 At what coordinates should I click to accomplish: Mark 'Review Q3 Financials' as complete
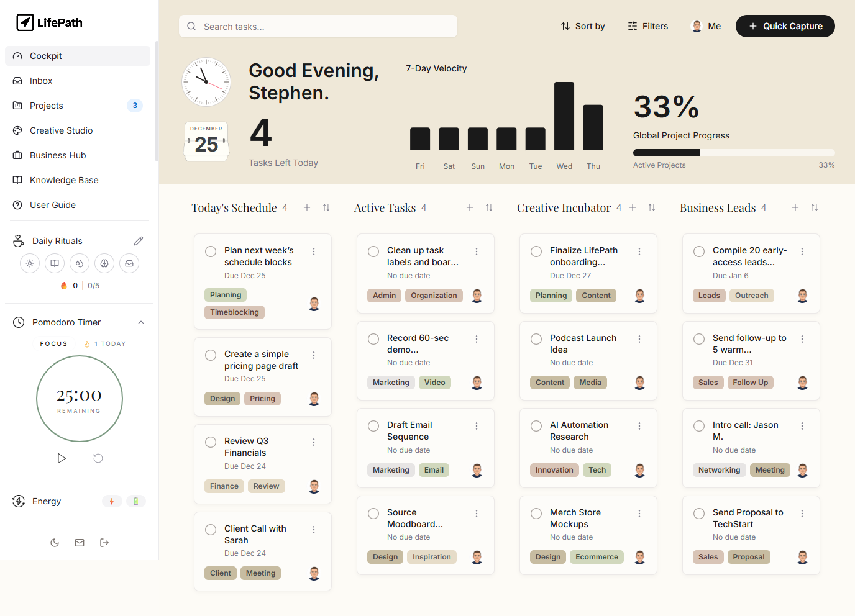[211, 442]
